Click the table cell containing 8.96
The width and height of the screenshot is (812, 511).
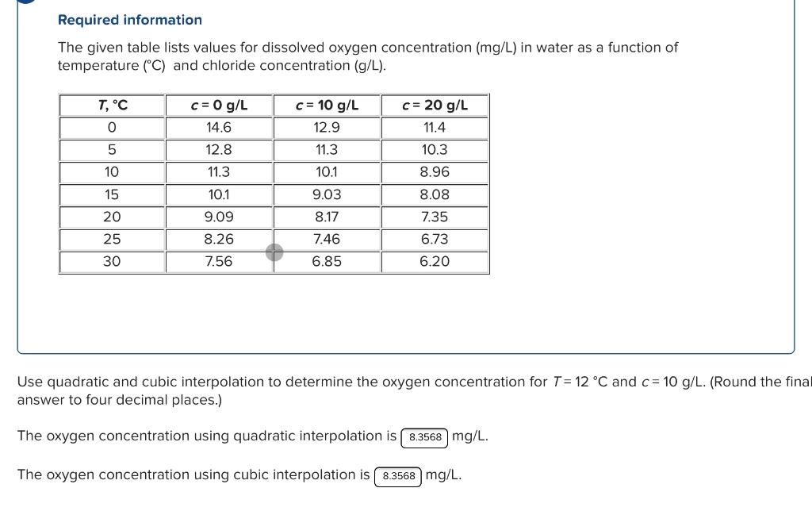pyautogui.click(x=435, y=171)
